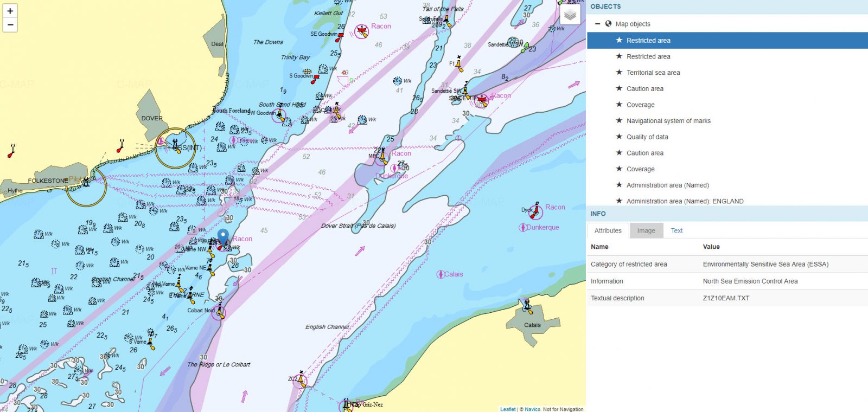Click the Hythe place label
868x412 pixels.
coord(15,190)
